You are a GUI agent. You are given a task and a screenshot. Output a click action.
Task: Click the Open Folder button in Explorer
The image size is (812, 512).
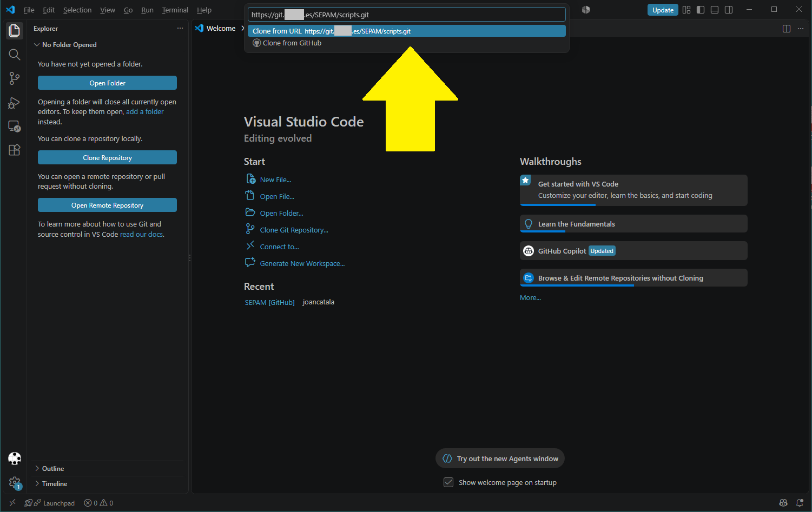coord(107,83)
